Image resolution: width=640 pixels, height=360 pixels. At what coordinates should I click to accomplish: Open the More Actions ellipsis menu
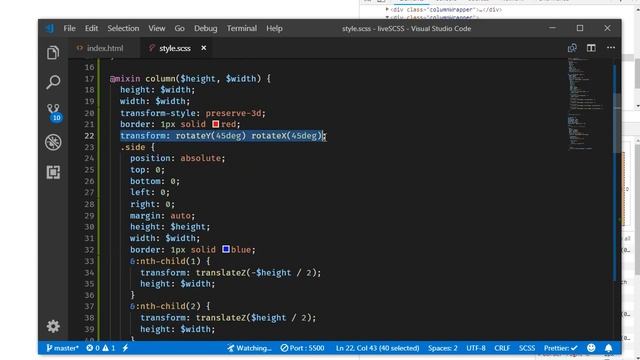[611, 48]
